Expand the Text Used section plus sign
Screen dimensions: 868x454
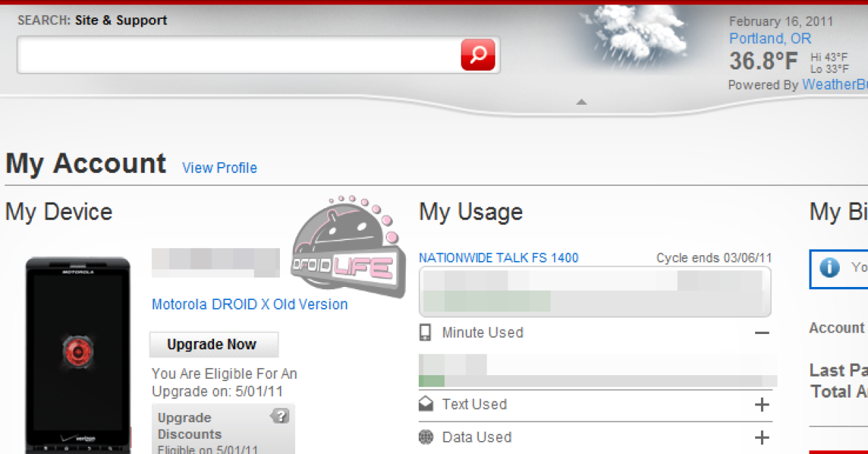pyautogui.click(x=762, y=405)
